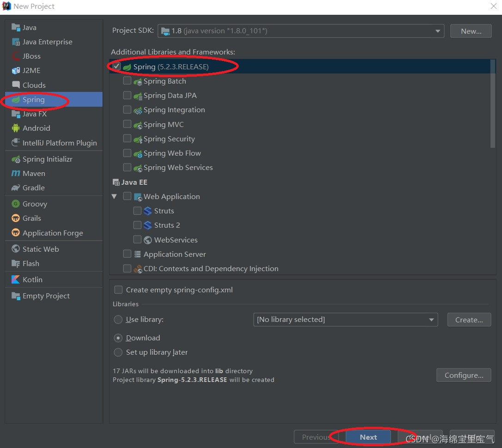502x448 pixels.
Task: Check CDI: Contexts and Dependency Injection
Action: (127, 268)
